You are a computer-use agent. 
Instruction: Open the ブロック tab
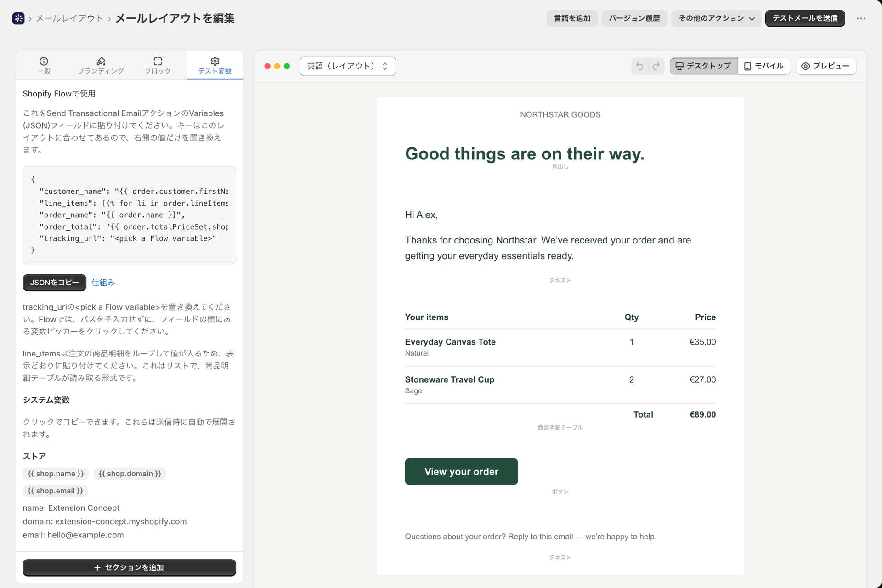[158, 65]
